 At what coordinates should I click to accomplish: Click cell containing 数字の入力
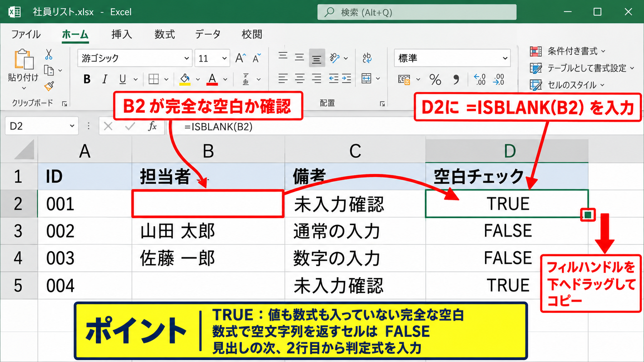tap(355, 258)
